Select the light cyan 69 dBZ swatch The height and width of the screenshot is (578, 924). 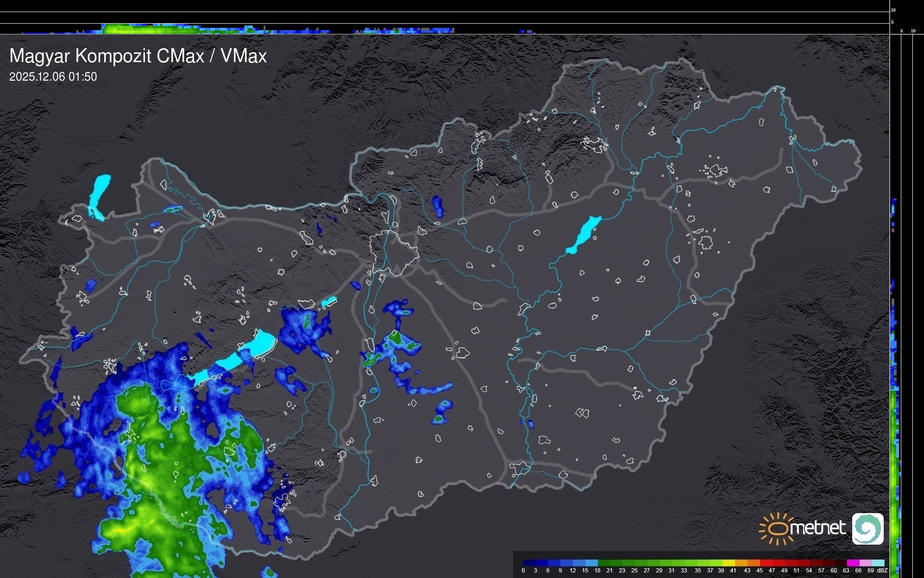(878, 563)
